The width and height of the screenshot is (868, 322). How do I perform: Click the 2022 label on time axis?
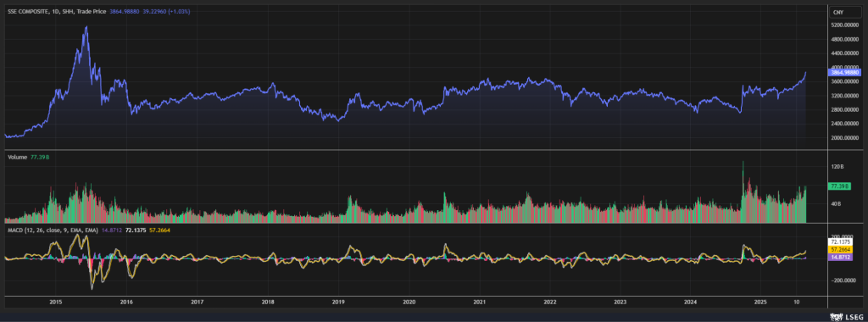(x=550, y=302)
